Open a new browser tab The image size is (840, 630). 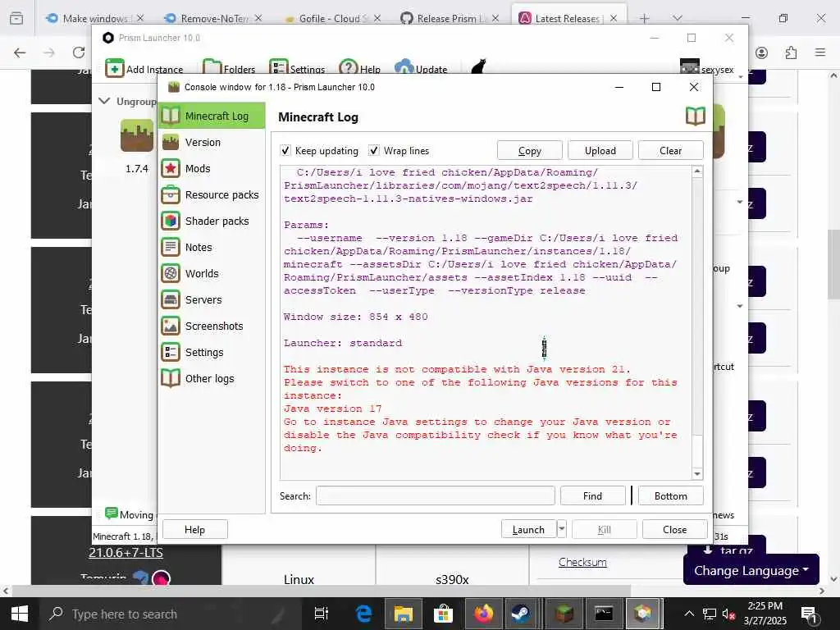(645, 19)
